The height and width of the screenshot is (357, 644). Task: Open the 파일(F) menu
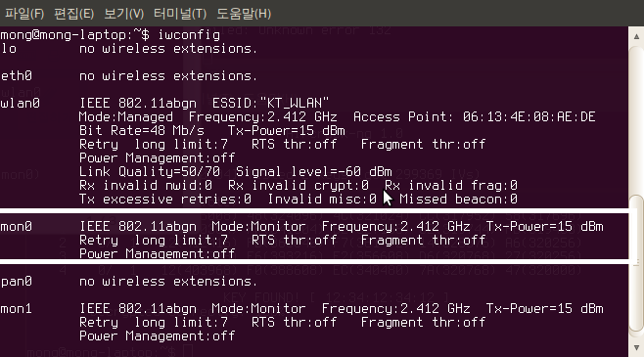[24, 14]
